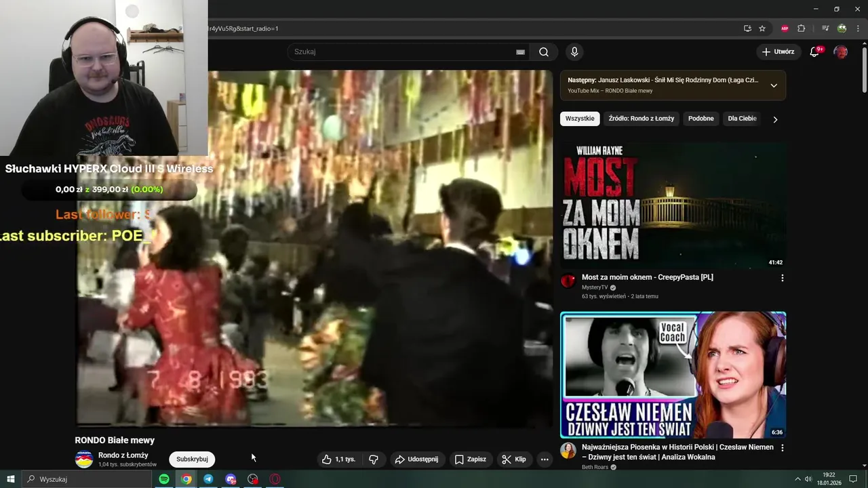Save the video with the Zapisz button
Viewport: 868px width, 488px height.
tap(470, 459)
